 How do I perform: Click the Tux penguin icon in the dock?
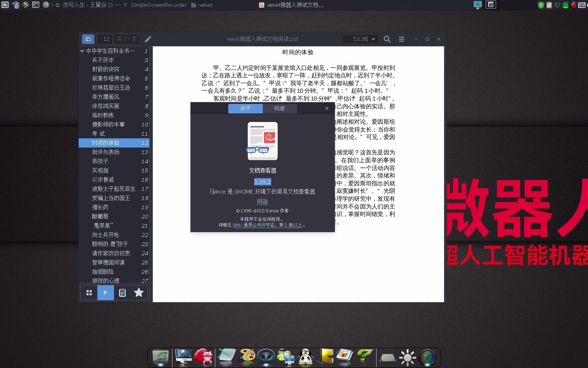coord(306,357)
